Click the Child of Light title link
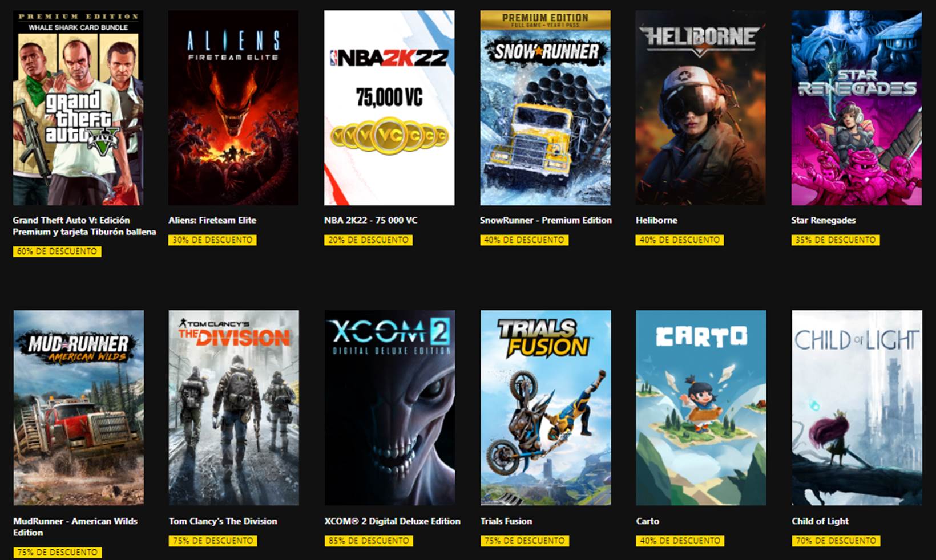The image size is (936, 560). coord(820,521)
